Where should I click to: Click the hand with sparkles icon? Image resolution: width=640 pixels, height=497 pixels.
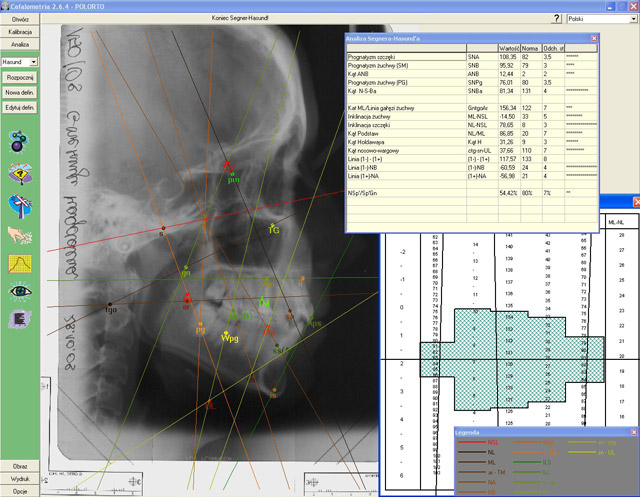point(20,235)
